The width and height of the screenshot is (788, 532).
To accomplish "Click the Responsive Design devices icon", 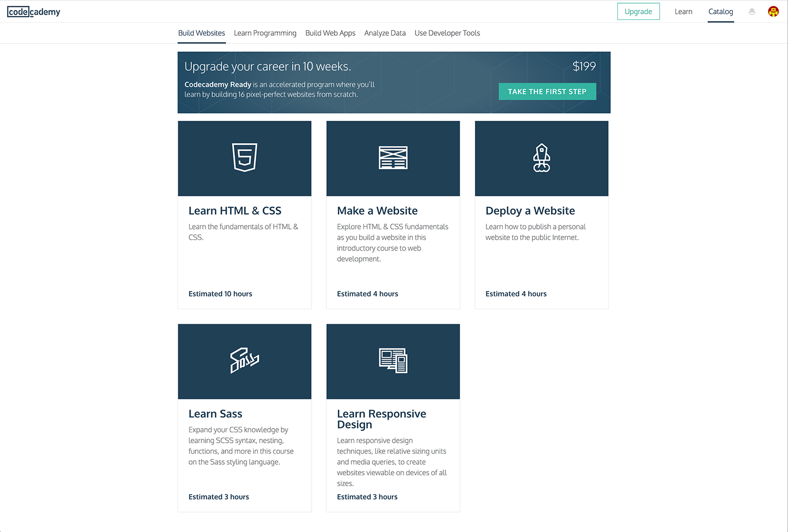I will [x=393, y=361].
